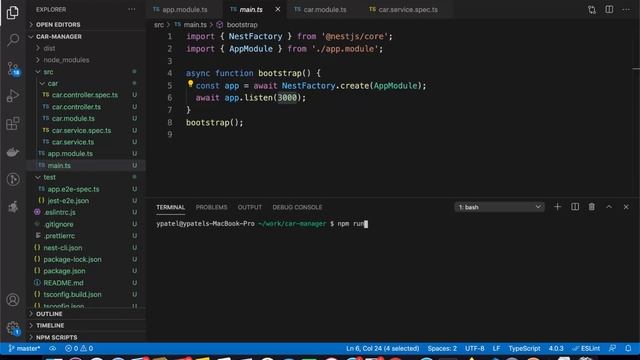Expand the Timeline section
The width and height of the screenshot is (640, 360).
click(x=86, y=326)
